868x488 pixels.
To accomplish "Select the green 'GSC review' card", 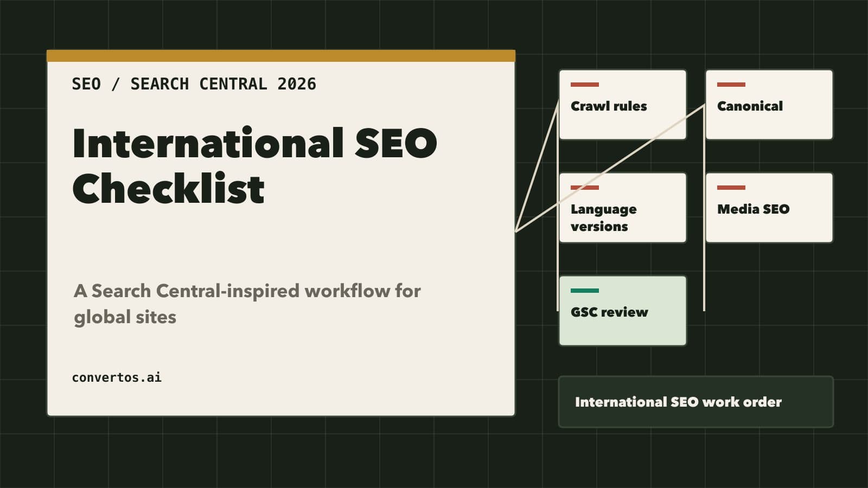I will click(x=623, y=311).
